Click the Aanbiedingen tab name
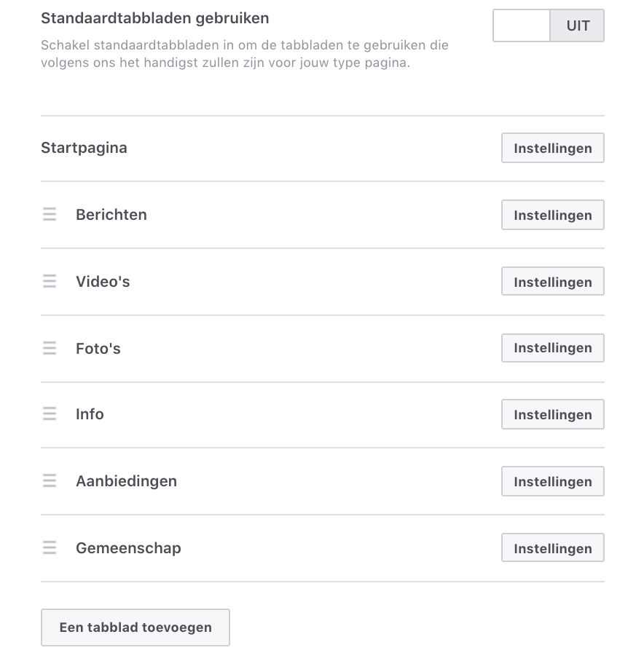This screenshot has height=661, width=644. click(x=126, y=480)
